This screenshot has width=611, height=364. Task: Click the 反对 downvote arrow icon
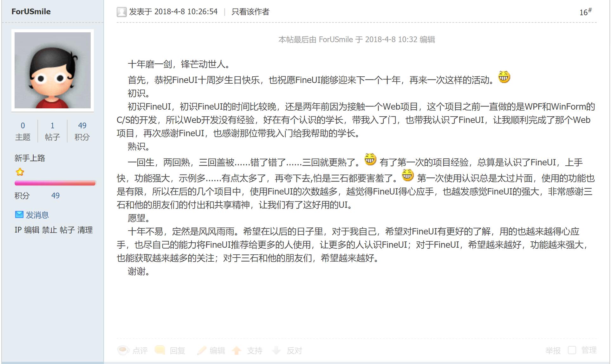click(276, 350)
